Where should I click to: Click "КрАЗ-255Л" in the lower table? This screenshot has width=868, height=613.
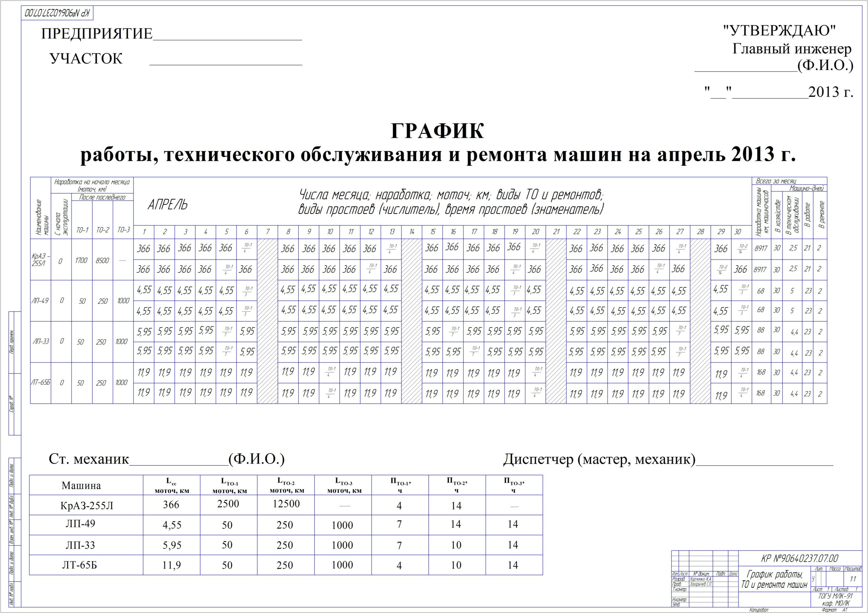coord(86,506)
